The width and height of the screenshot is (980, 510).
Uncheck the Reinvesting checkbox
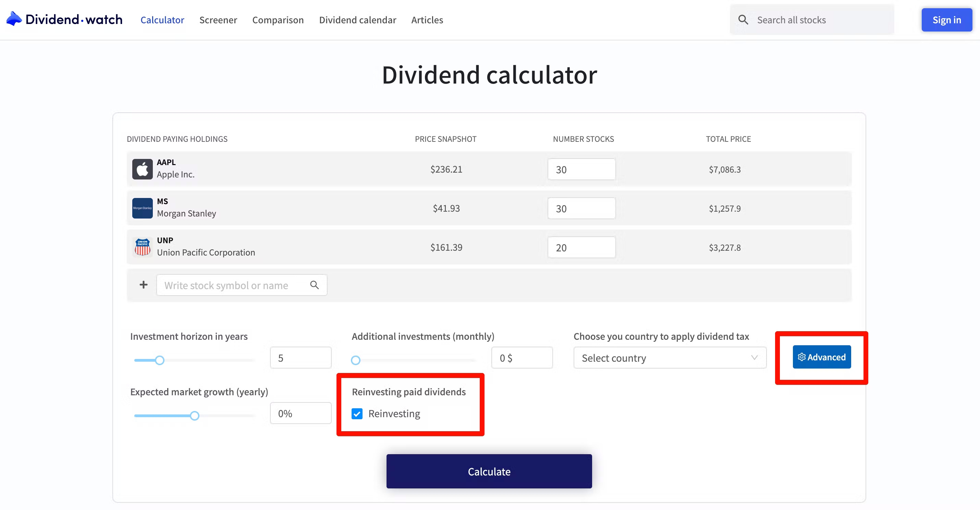click(357, 413)
